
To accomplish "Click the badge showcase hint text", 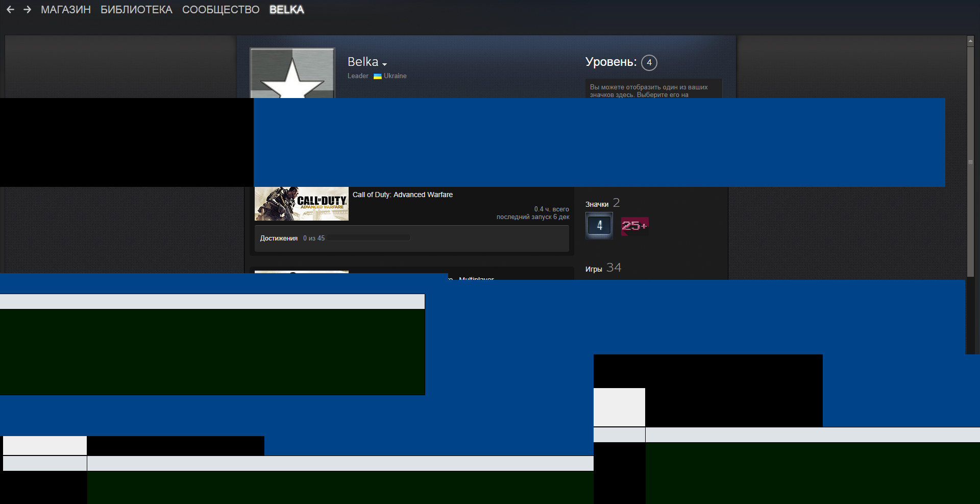I will [x=649, y=91].
